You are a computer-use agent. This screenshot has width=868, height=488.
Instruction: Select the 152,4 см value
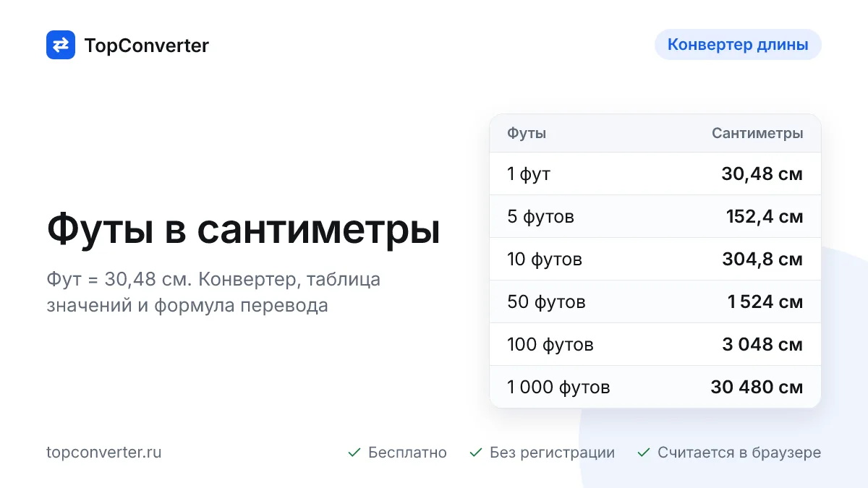click(765, 216)
